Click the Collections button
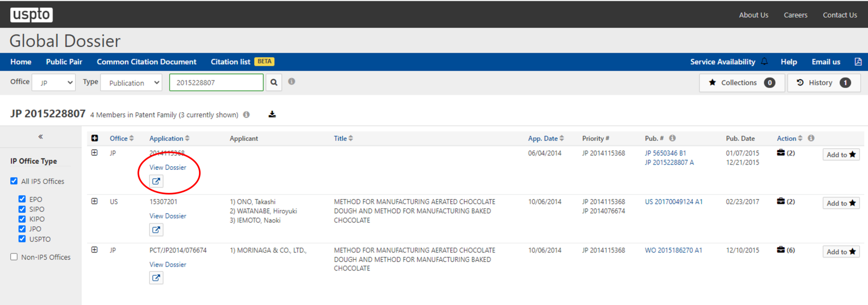This screenshot has width=868, height=305. 741,83
